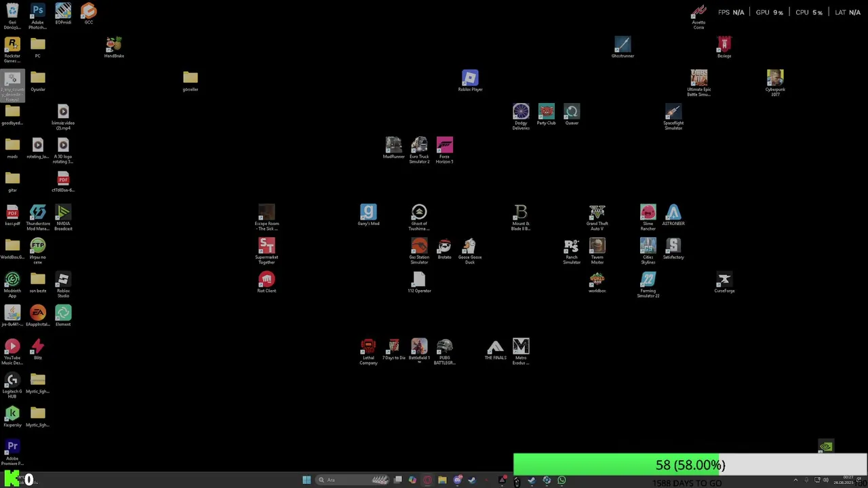
Task: Select the Satisfactory icon
Action: click(673, 249)
